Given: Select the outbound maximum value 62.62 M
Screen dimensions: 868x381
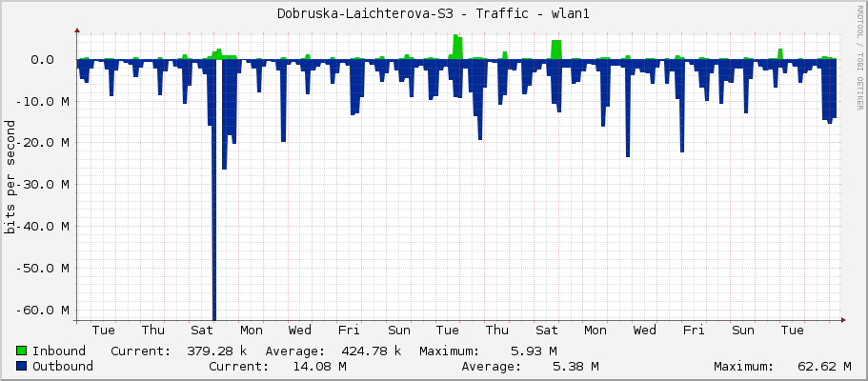Looking at the screenshot, I should tap(825, 366).
